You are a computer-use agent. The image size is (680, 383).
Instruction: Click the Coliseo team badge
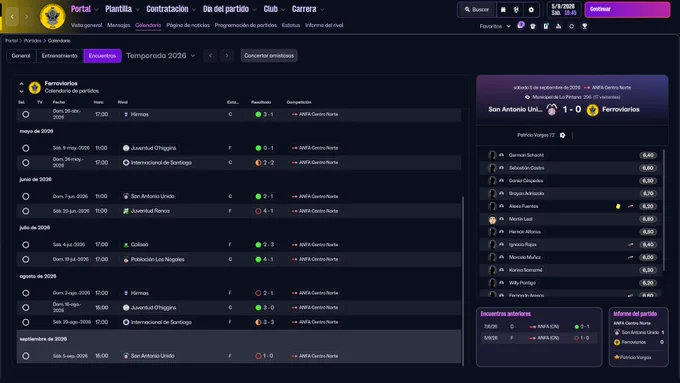[x=126, y=245]
